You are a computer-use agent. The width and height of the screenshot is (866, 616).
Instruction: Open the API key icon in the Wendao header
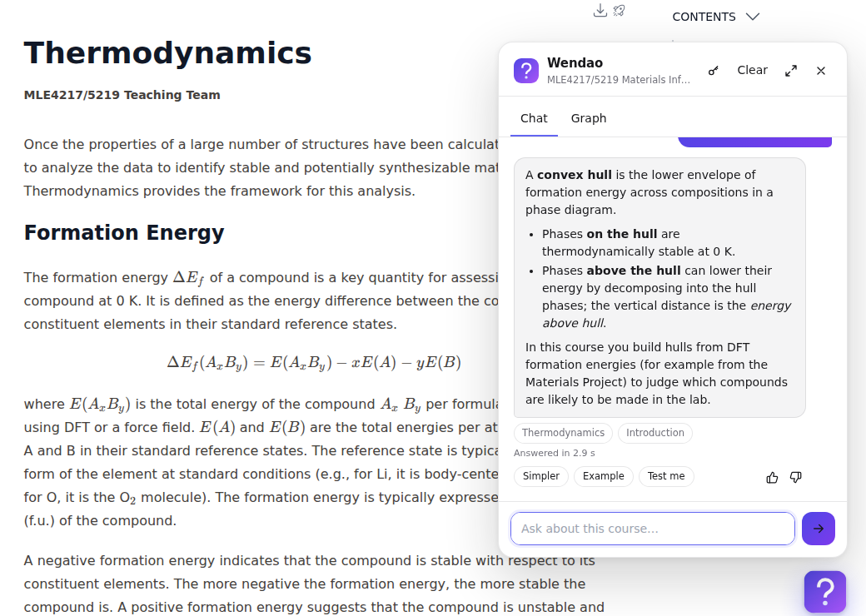713,71
